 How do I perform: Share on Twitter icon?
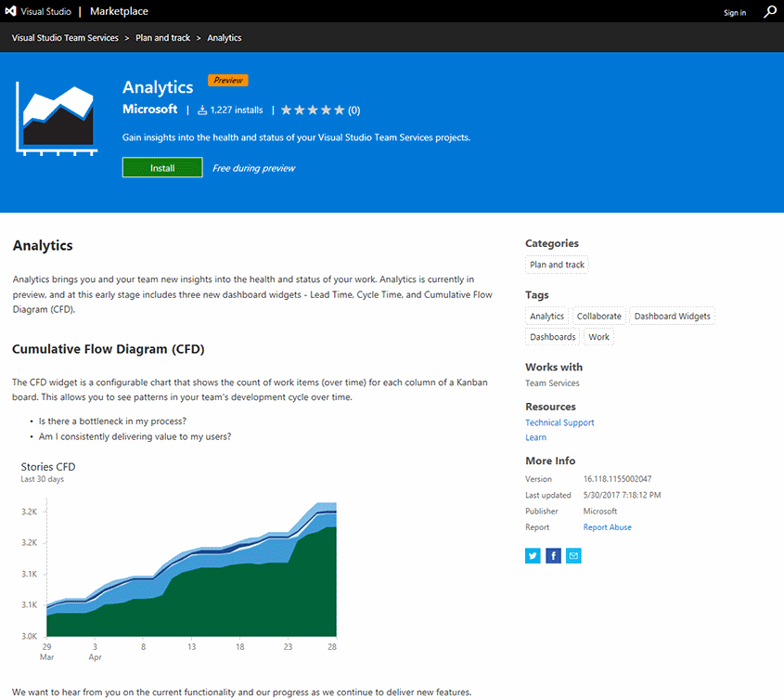coord(533,555)
